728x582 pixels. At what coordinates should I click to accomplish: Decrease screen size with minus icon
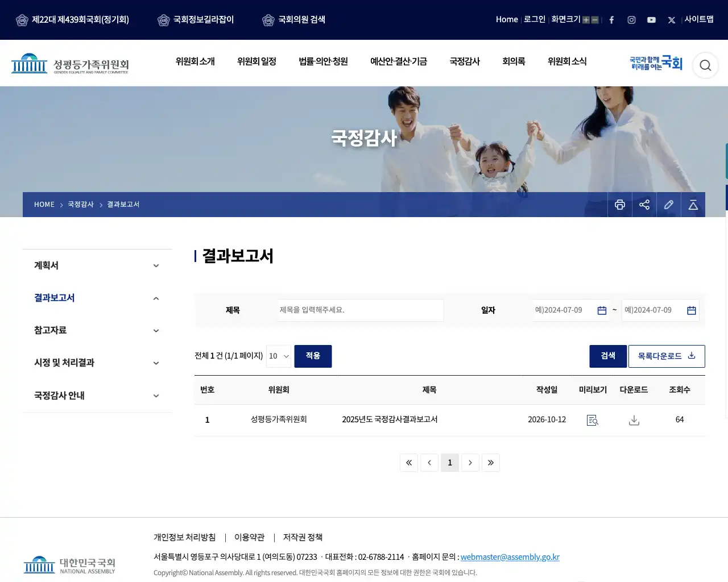(x=595, y=20)
